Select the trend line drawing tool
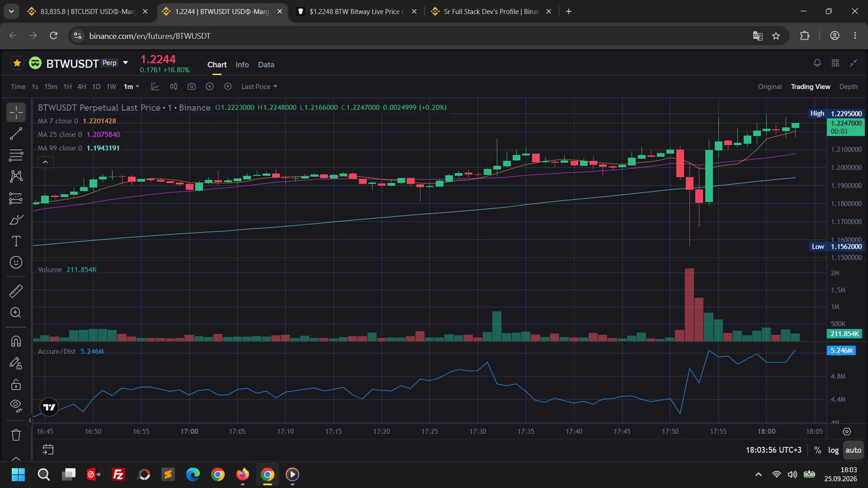The width and height of the screenshot is (868, 488). [16, 134]
